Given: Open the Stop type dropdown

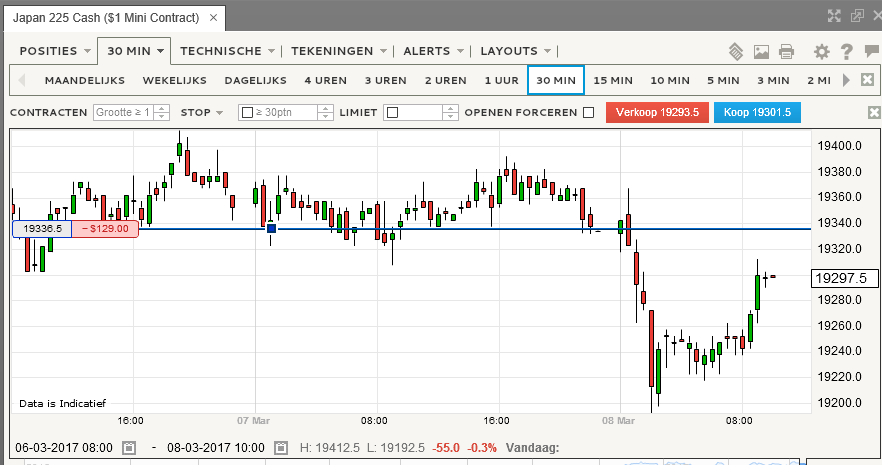Looking at the screenshot, I should point(202,112).
